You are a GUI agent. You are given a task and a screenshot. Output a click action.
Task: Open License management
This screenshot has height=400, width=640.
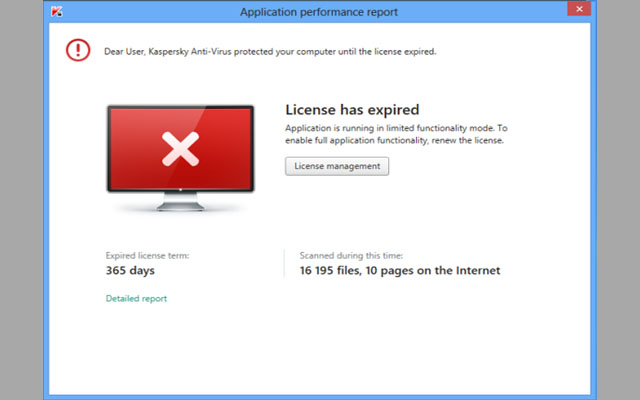point(336,166)
